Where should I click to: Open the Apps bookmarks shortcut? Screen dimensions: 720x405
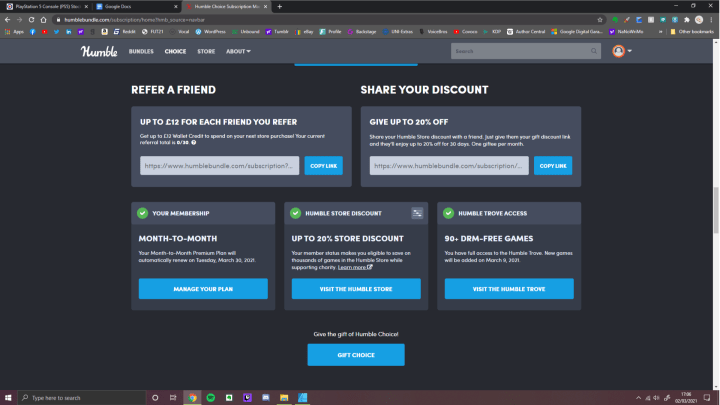coord(14,32)
